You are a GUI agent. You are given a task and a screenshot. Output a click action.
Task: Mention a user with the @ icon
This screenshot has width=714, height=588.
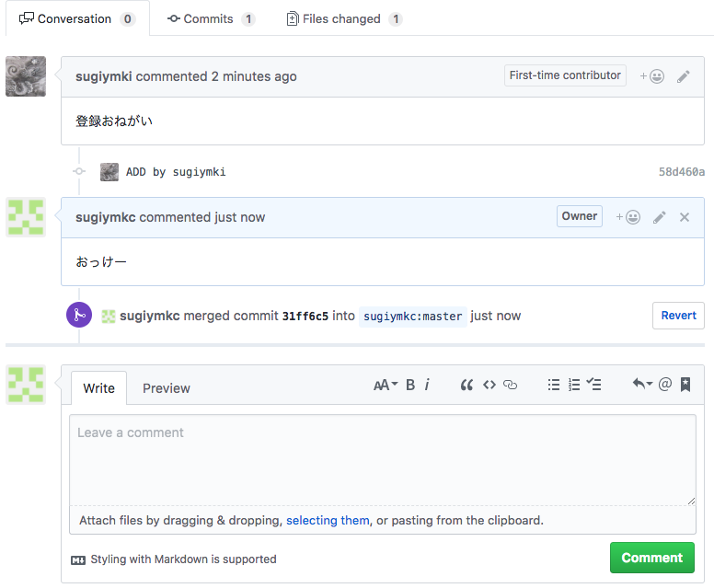pos(665,385)
